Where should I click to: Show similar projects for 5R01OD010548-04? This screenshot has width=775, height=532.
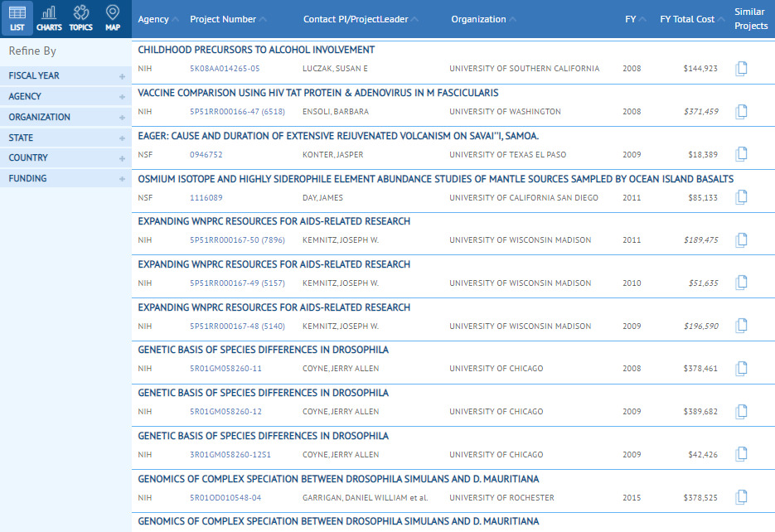click(741, 497)
